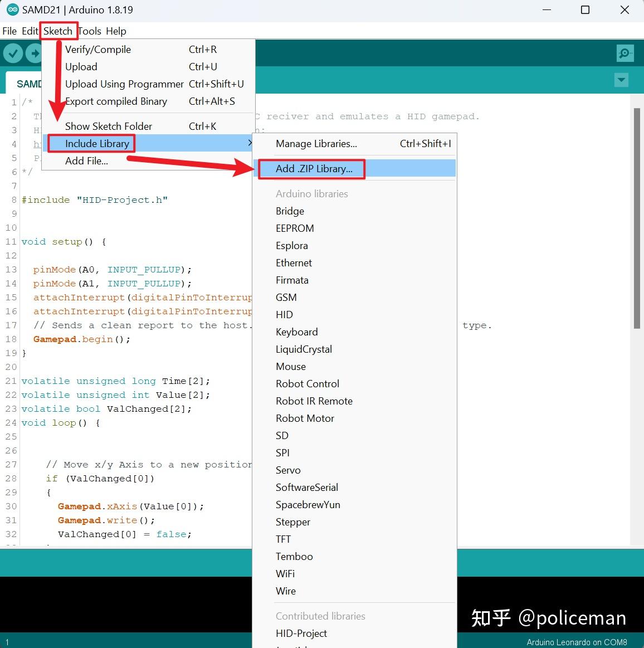Include the HID-Project contributed library
This screenshot has width=644, height=648.
click(x=301, y=633)
